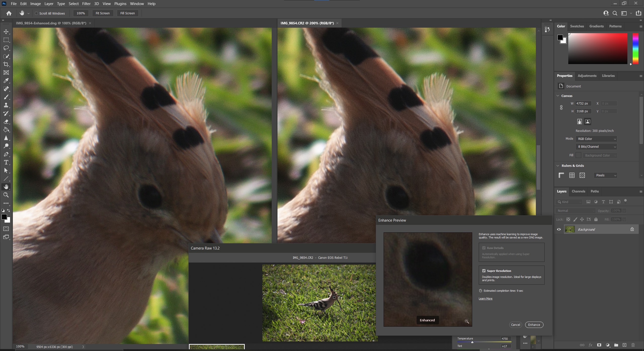644x351 pixels.
Task: Select the Spot Healing Brush tool
Action: (6, 89)
